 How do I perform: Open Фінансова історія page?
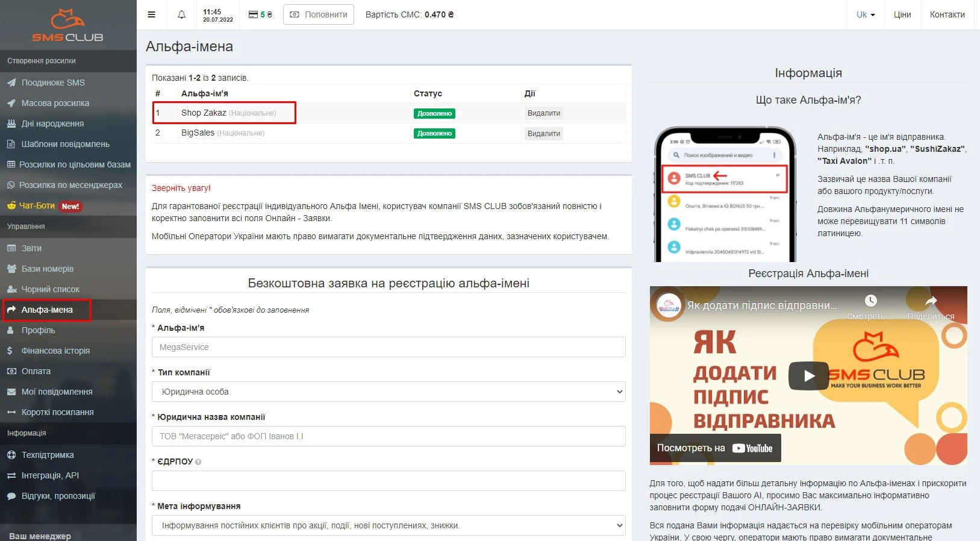click(x=55, y=351)
